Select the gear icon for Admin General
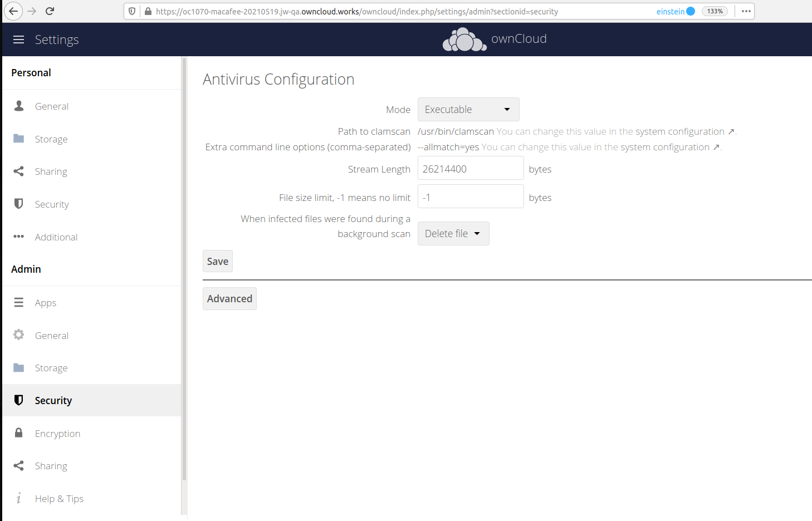The image size is (812, 521). 18,335
